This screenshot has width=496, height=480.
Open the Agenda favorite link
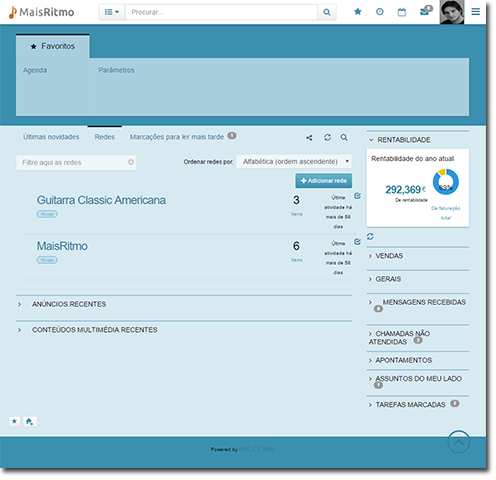[35, 70]
